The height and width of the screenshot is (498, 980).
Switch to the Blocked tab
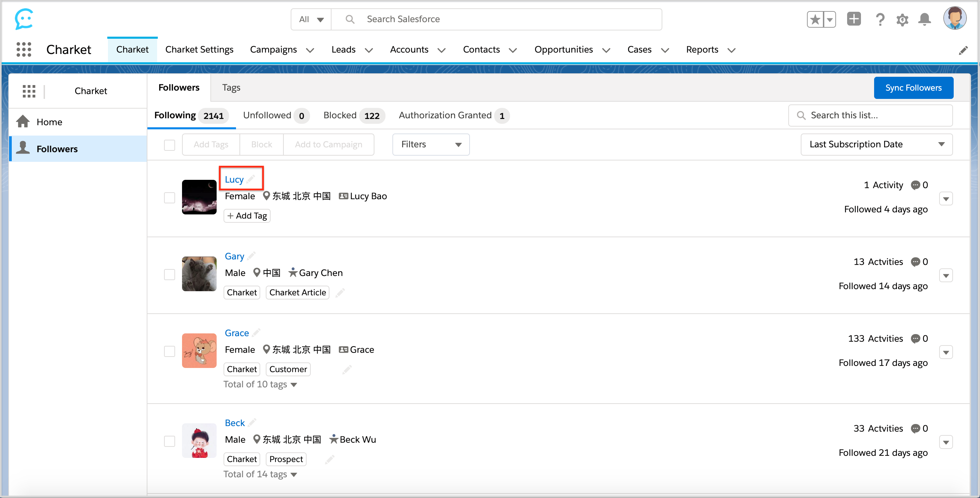click(x=354, y=116)
